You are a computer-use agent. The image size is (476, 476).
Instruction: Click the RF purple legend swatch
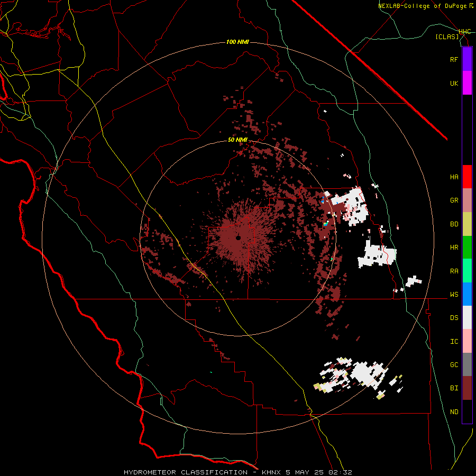tap(467, 59)
